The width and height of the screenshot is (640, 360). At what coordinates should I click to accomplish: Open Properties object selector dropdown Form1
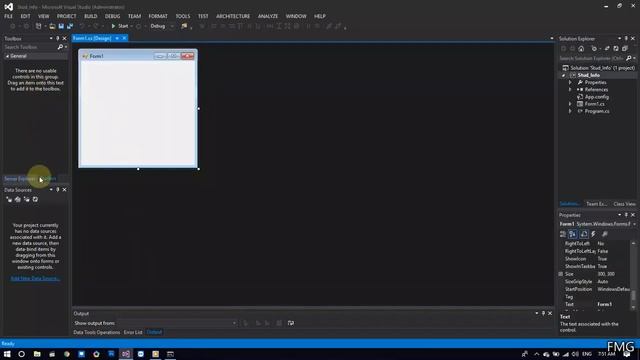(598, 224)
